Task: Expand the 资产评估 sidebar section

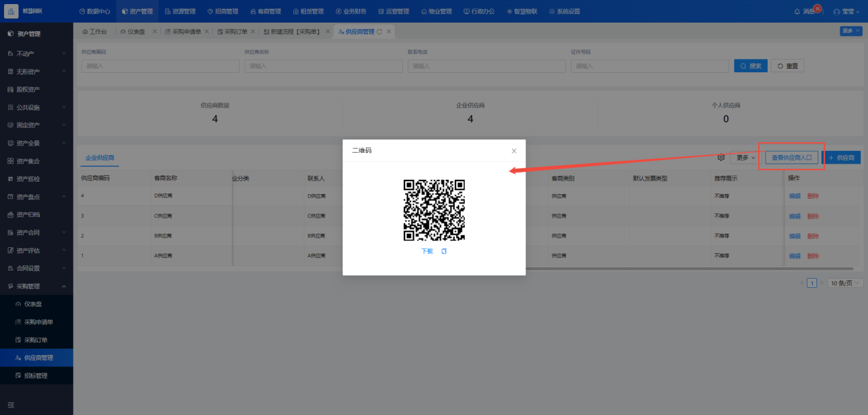Action: coord(36,251)
